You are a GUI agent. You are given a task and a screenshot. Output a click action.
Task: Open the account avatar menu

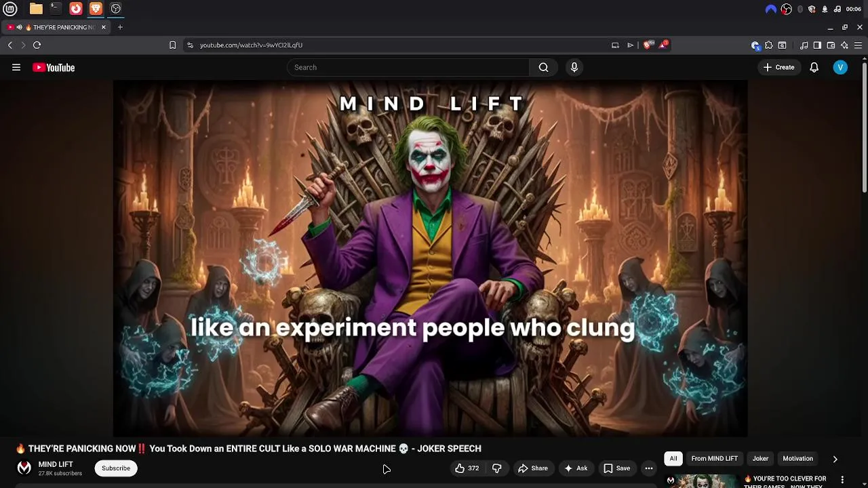pos(840,67)
